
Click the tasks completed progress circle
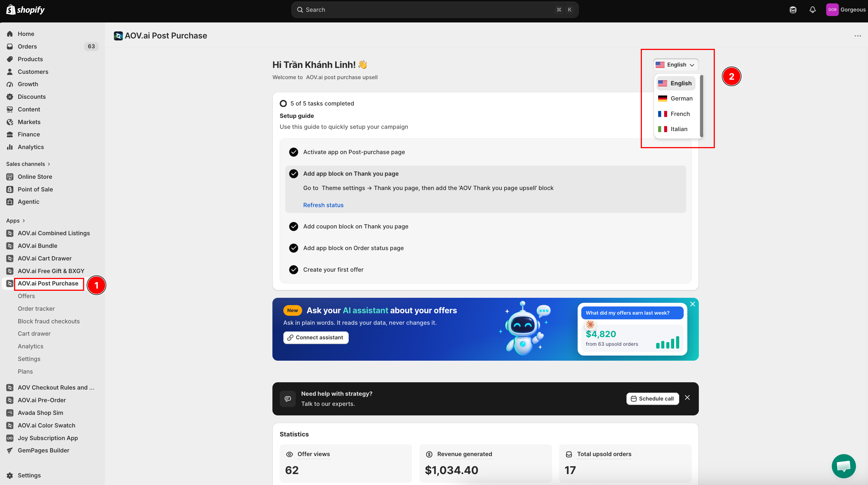(283, 104)
